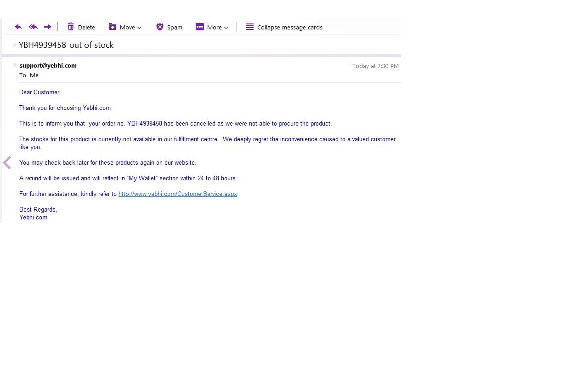This screenshot has width=588, height=368.
Task: Open the yebhi.com CustomerService.aspx link
Action: pyautogui.click(x=177, y=194)
